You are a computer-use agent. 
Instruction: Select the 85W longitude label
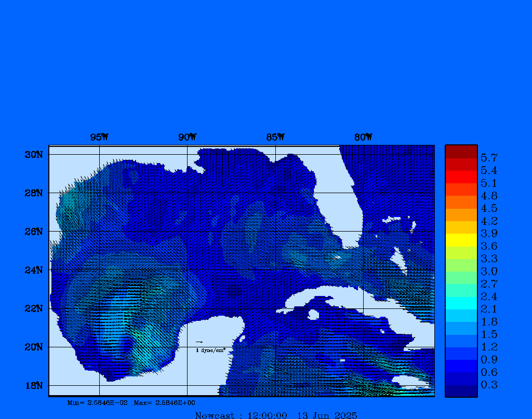[x=275, y=137]
